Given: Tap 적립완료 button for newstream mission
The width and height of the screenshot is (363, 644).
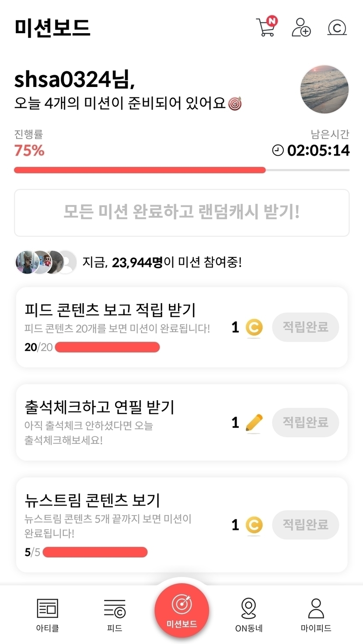Looking at the screenshot, I should 305,524.
